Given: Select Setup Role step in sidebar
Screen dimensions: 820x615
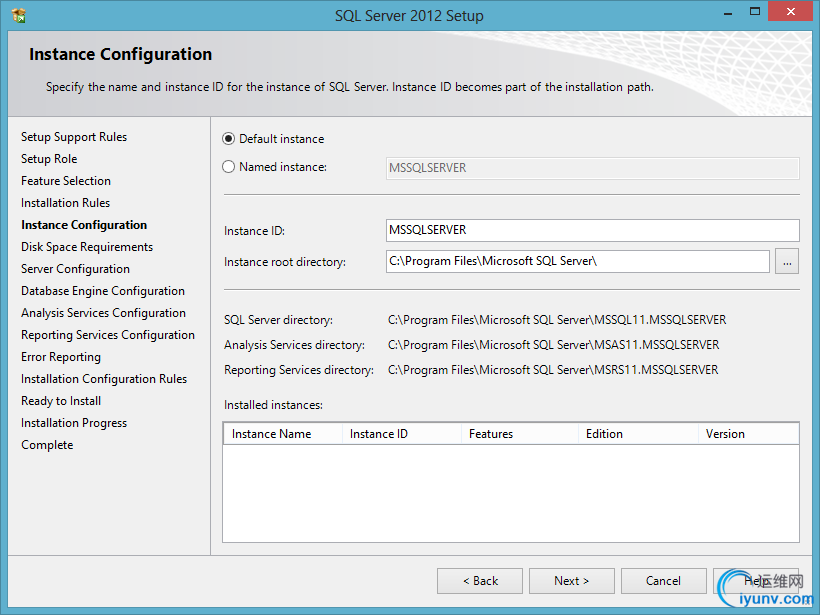Looking at the screenshot, I should click(x=49, y=159).
